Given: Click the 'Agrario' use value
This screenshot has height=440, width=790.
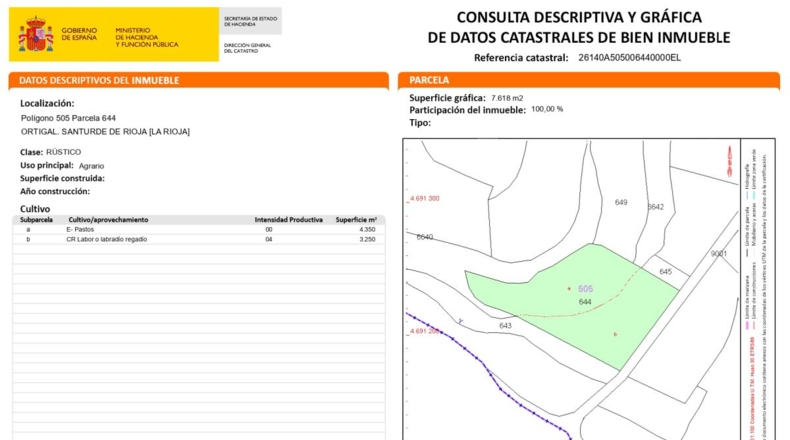Looking at the screenshot, I should (x=91, y=165).
